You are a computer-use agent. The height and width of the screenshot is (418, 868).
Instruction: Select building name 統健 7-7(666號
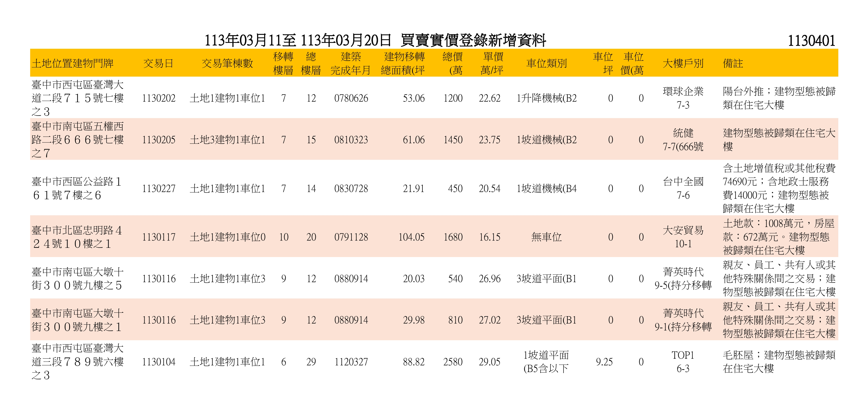(x=683, y=140)
